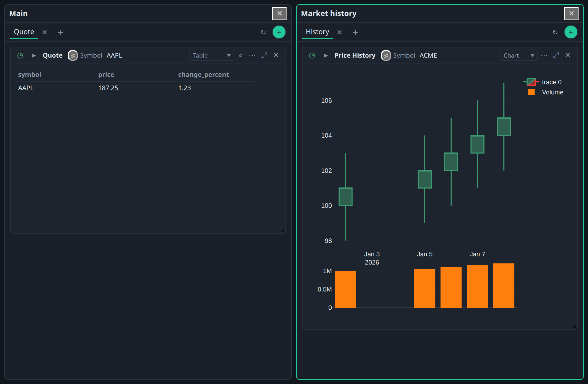588x384 pixels.
Task: Expand Price History block to fullscreen
Action: [556, 55]
